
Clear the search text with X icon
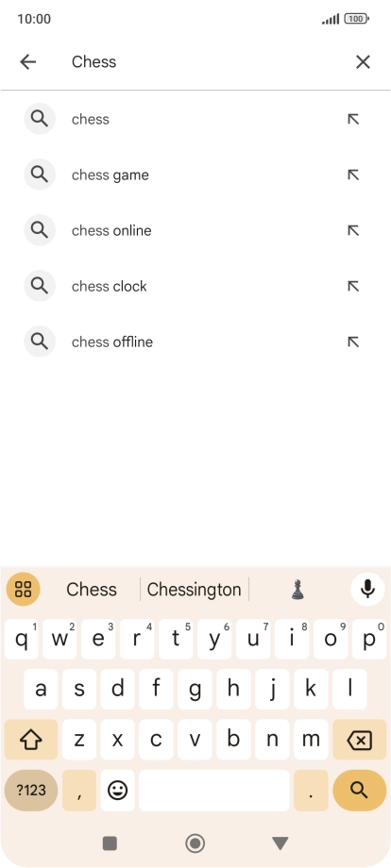coord(363,62)
